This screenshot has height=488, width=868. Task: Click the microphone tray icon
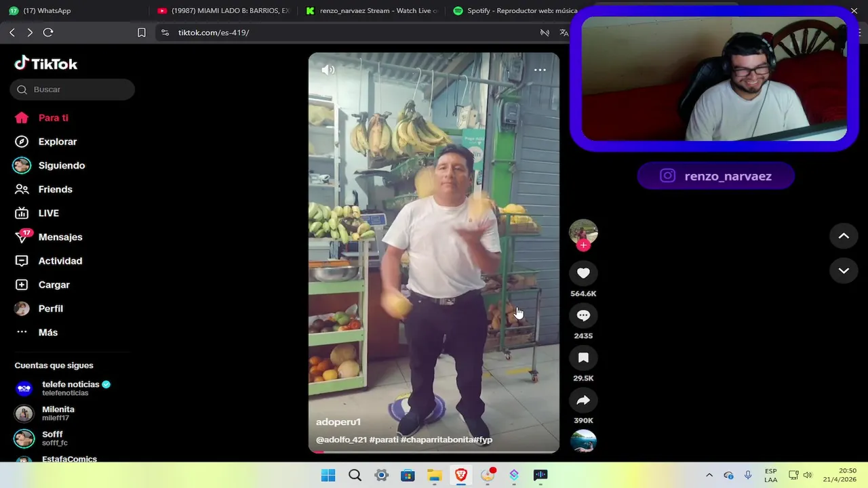click(x=748, y=475)
